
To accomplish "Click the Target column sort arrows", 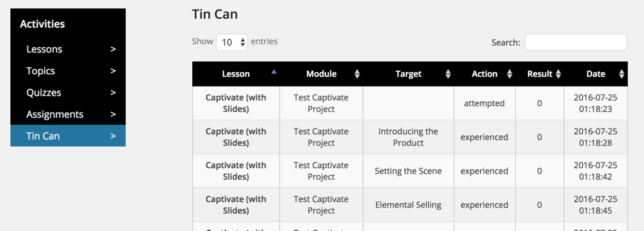I will (x=448, y=74).
